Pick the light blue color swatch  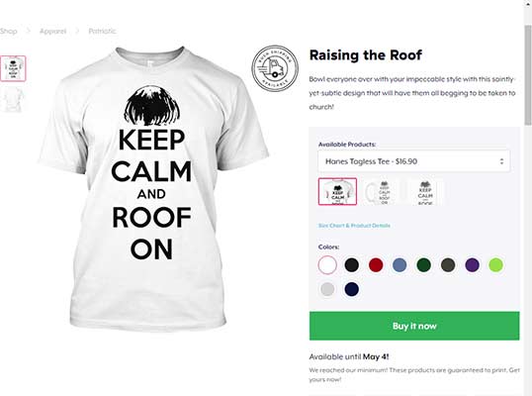[x=399, y=265]
